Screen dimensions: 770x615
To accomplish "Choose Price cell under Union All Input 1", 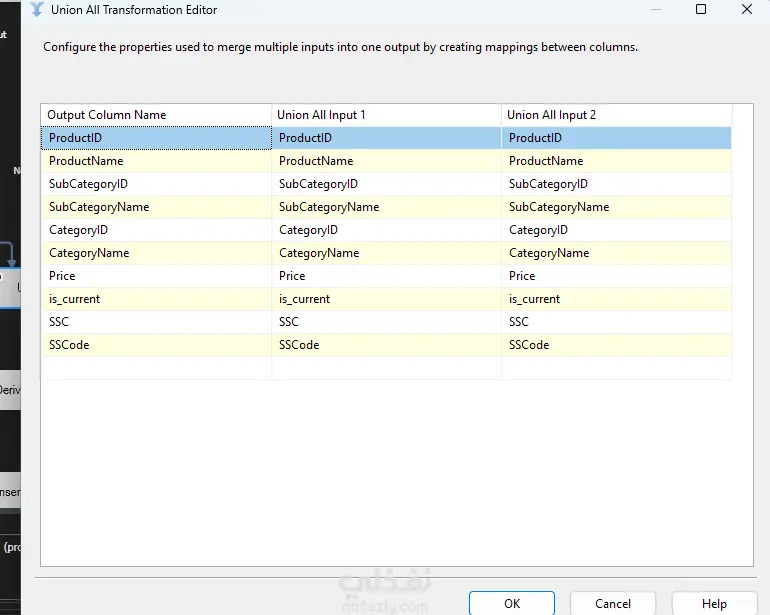I will point(386,276).
